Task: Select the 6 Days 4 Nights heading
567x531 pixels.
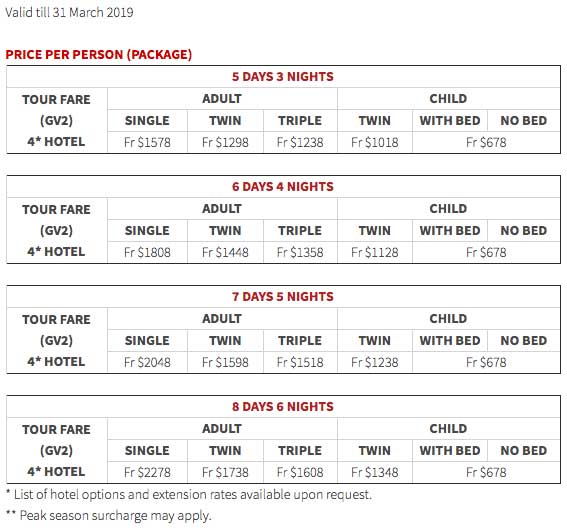Action: (283, 187)
